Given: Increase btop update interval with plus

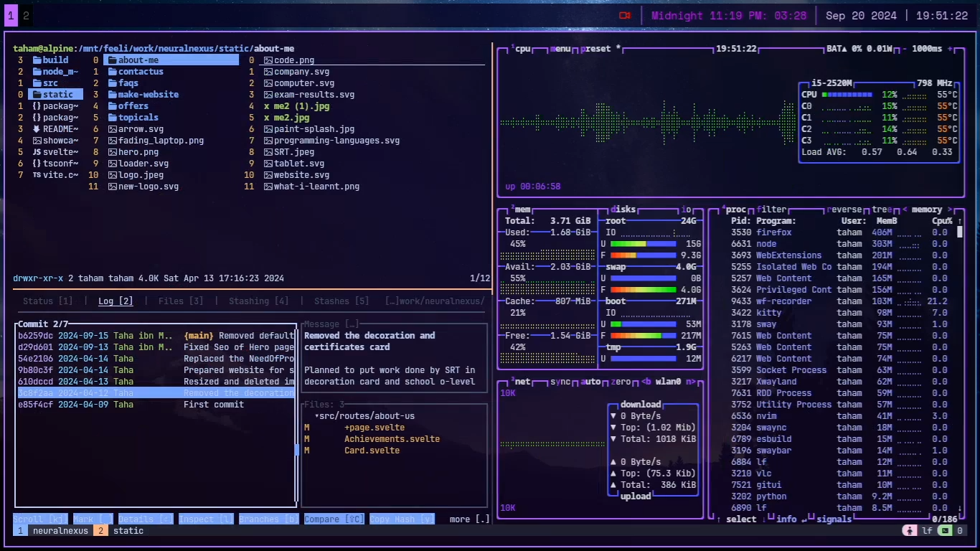Looking at the screenshot, I should coord(950,49).
